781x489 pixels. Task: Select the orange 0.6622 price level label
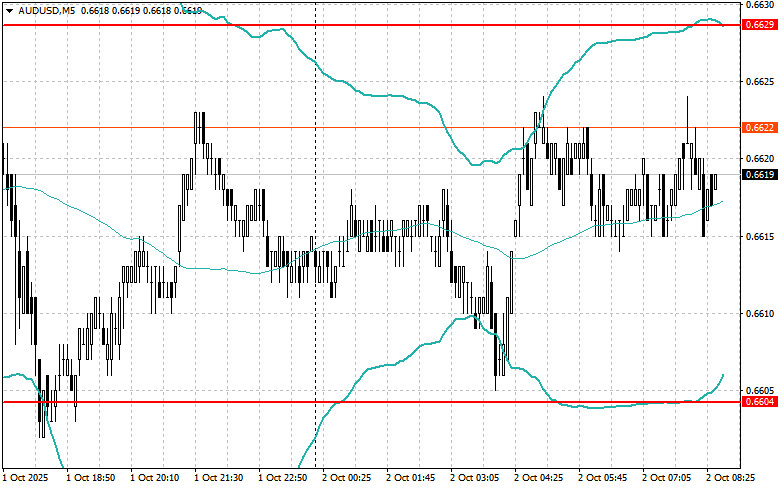point(760,128)
